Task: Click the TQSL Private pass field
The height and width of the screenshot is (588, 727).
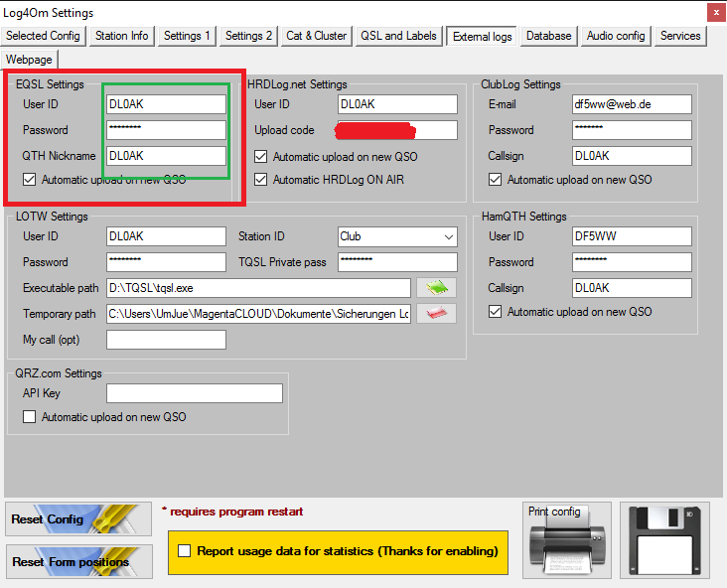Action: [x=397, y=262]
